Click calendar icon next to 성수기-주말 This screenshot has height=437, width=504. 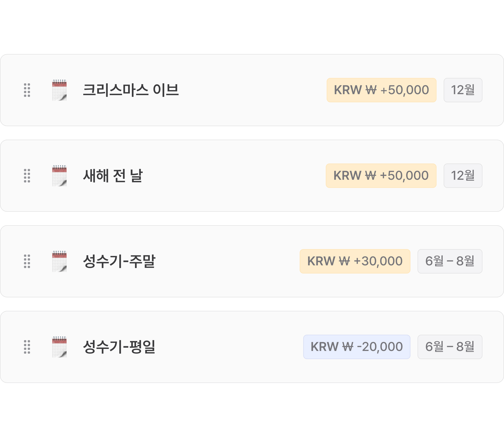(x=59, y=261)
